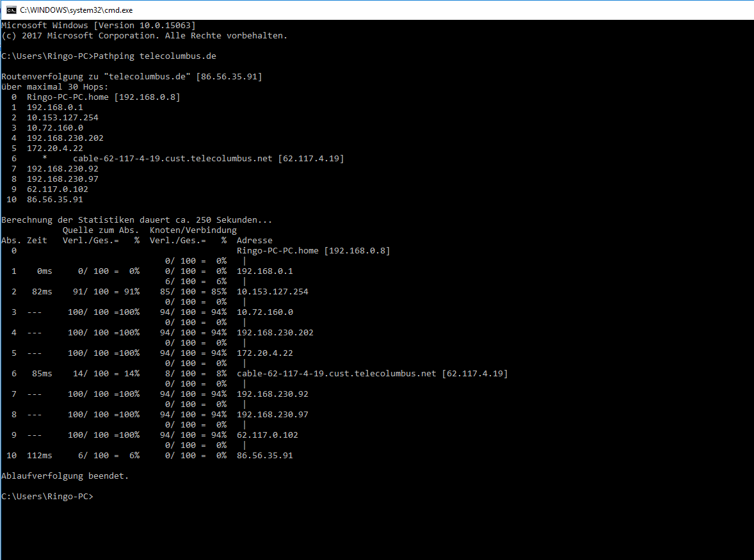Click the "Adresse" column header
The height and width of the screenshot is (560, 754).
point(254,241)
